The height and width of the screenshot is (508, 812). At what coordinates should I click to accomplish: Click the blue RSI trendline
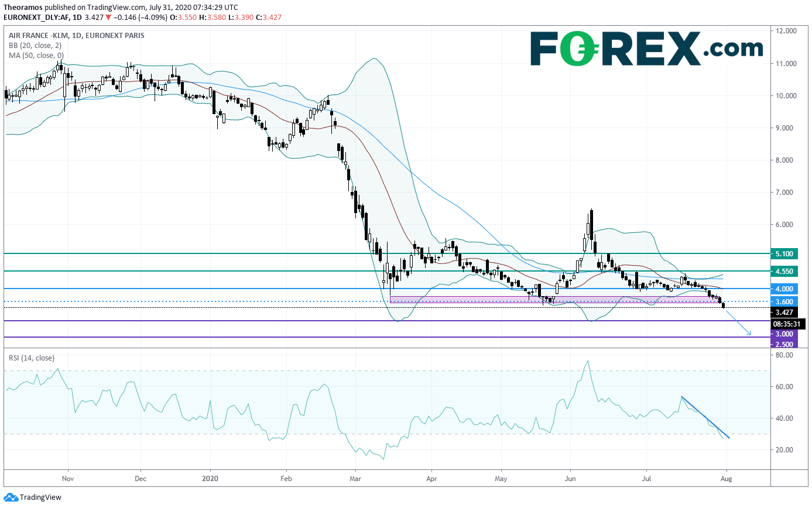pos(705,417)
